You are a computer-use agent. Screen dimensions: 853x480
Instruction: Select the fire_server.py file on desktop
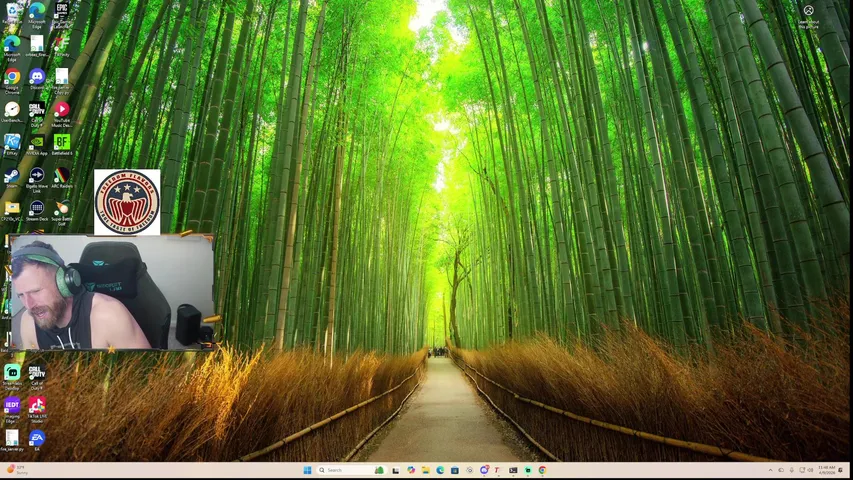tap(12, 441)
